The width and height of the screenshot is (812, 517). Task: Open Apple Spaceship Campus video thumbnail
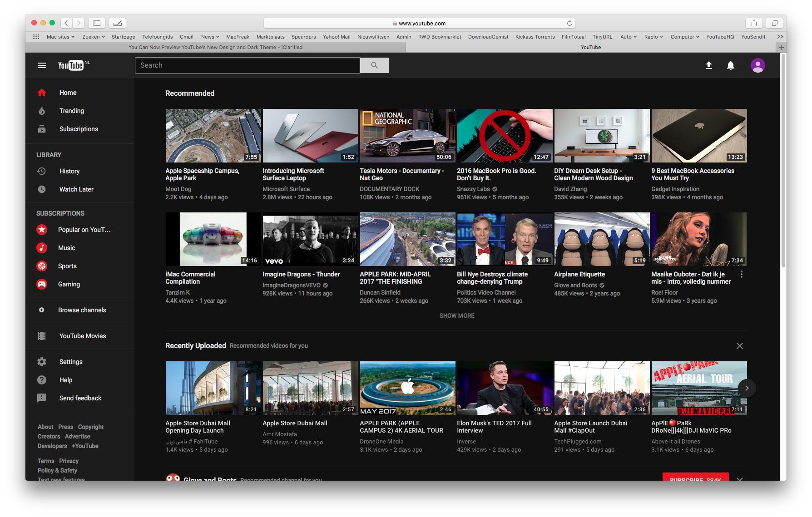(213, 136)
